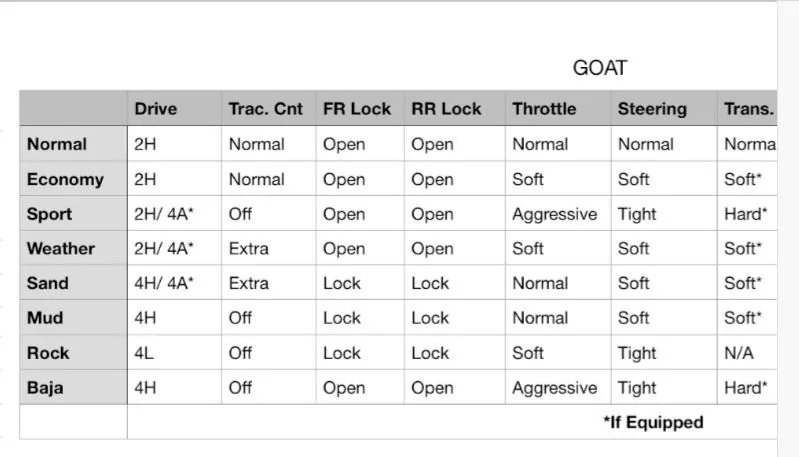Click the N/A cell in Trans. column
799x457 pixels.
(x=738, y=353)
